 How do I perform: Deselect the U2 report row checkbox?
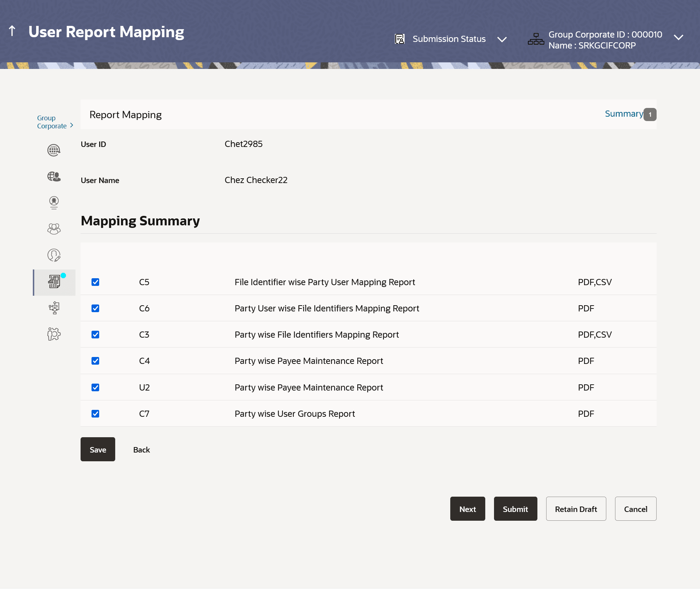96,388
